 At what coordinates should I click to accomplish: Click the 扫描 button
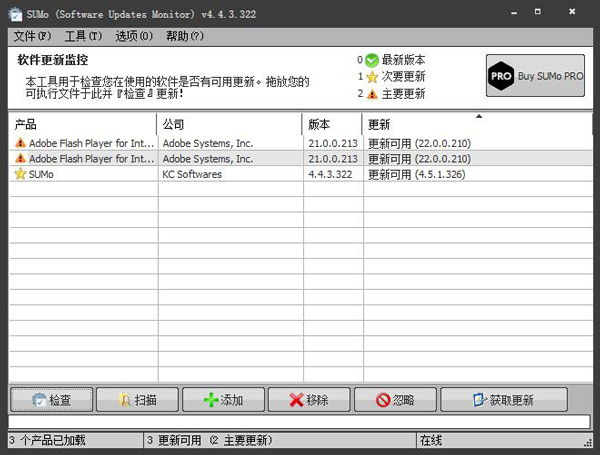pos(137,400)
